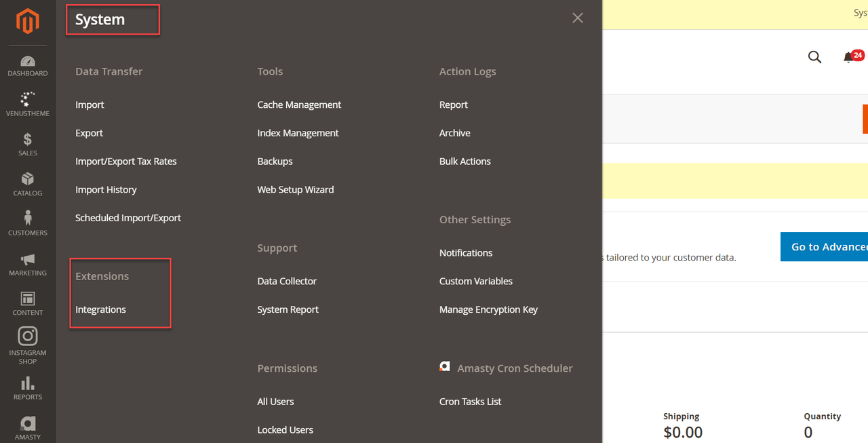Open Cron Tasks List link
Screen dimensions: 868x443
tap(470, 402)
